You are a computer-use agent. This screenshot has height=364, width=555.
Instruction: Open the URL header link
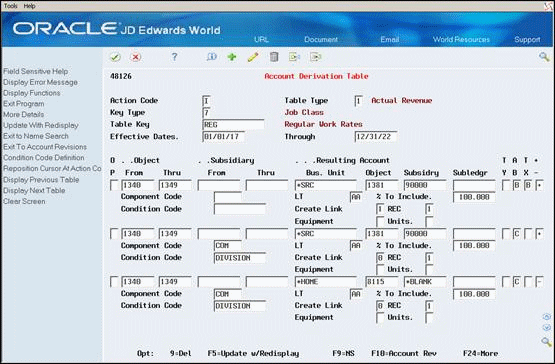coord(261,39)
